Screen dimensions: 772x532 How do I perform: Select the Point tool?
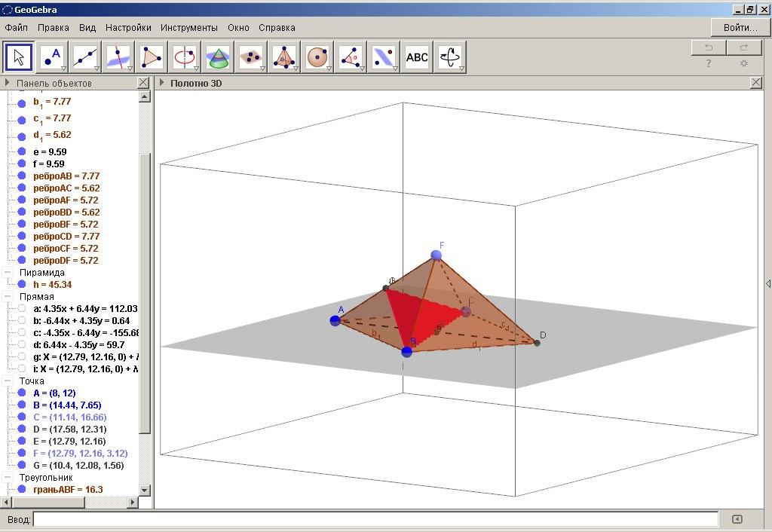(52, 57)
